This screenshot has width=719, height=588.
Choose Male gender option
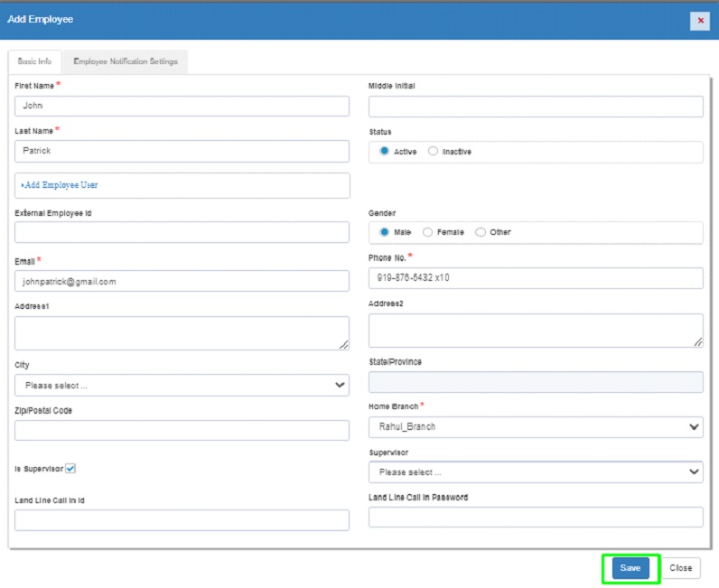(385, 232)
